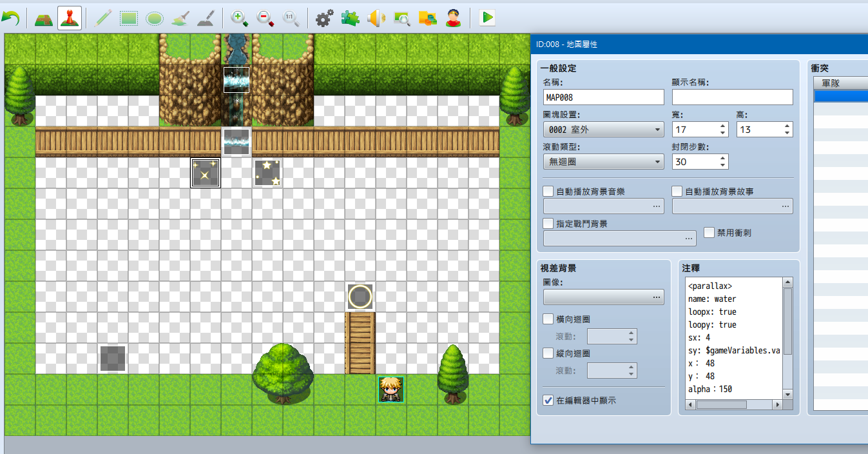This screenshot has width=868, height=454.
Task: Open the Resource Manager icon
Action: 427,18
